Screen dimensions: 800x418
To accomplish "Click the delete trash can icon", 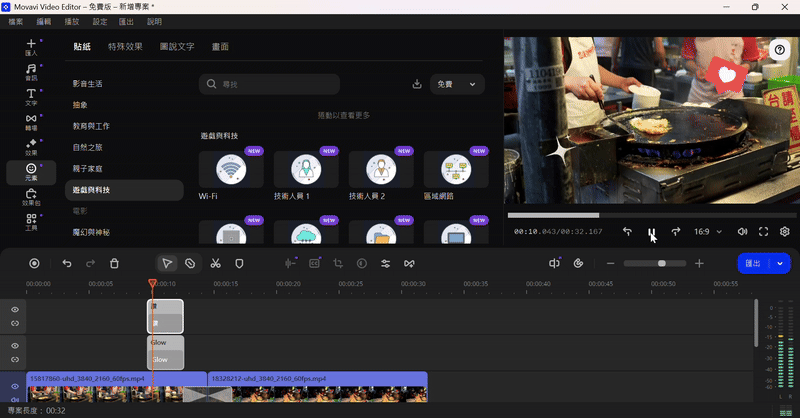I will coord(114,263).
